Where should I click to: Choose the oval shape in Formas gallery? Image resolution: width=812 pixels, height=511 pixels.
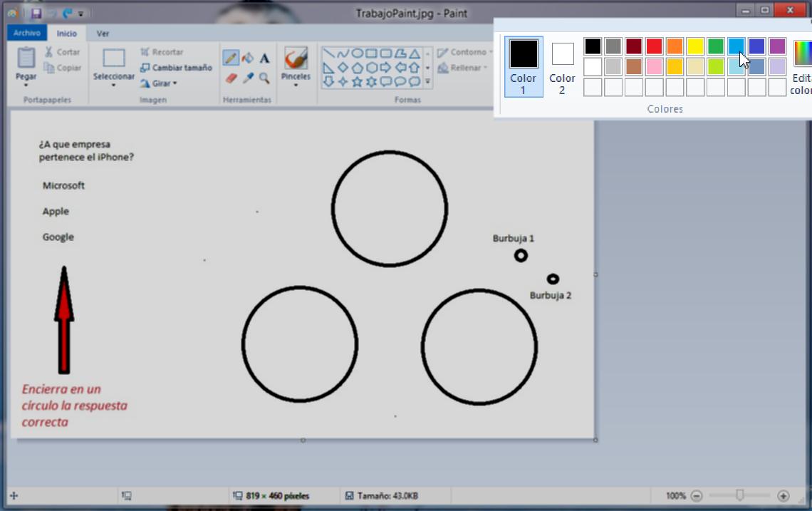point(358,53)
